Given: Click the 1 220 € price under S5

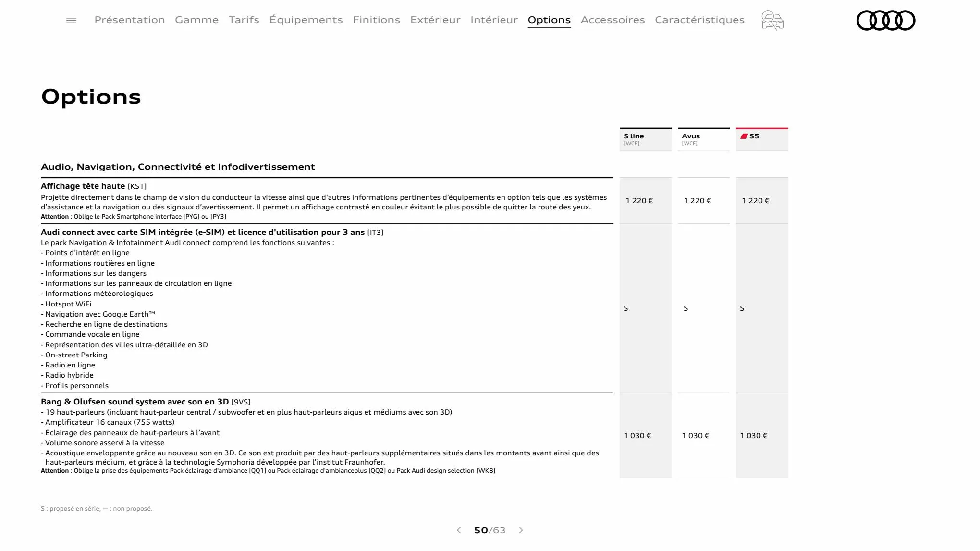Looking at the screenshot, I should (756, 201).
